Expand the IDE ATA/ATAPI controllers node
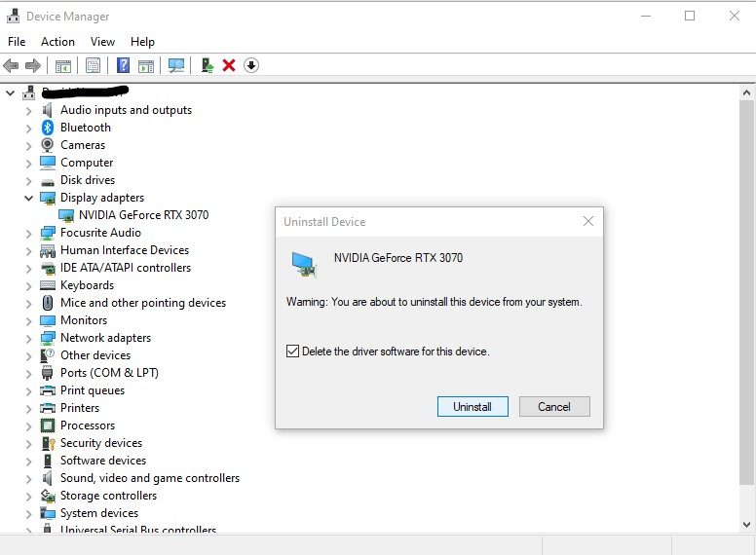This screenshot has height=555, width=756. [x=28, y=269]
